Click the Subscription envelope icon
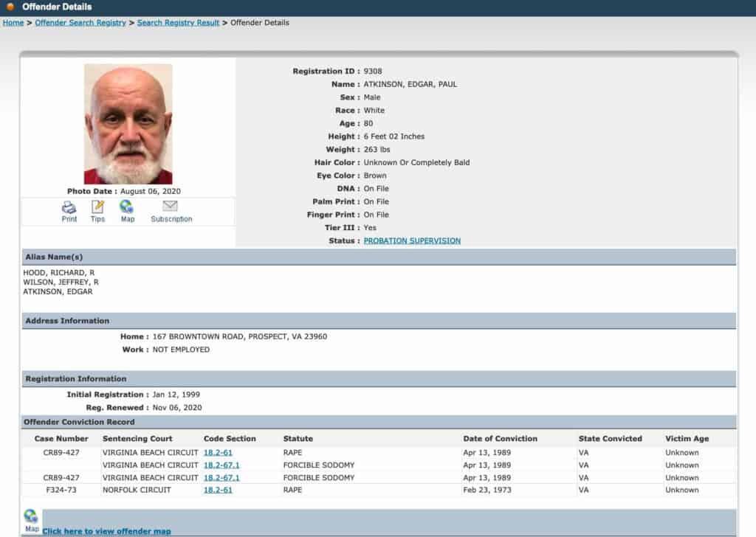The height and width of the screenshot is (537, 756). point(171,207)
